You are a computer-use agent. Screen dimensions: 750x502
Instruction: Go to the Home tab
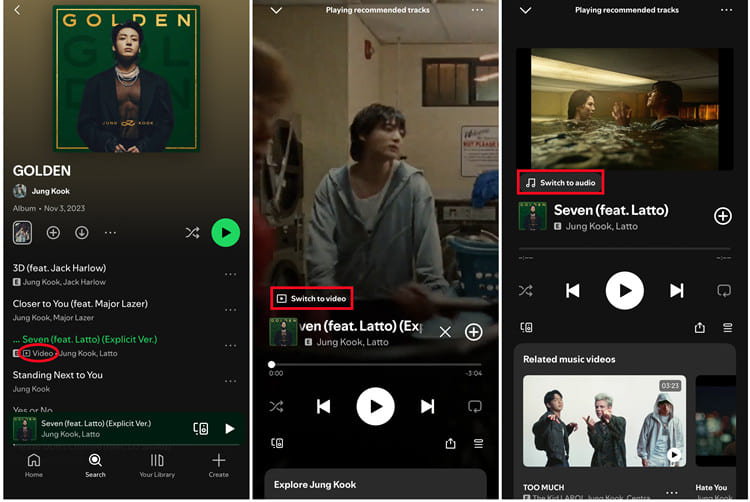tap(33, 465)
